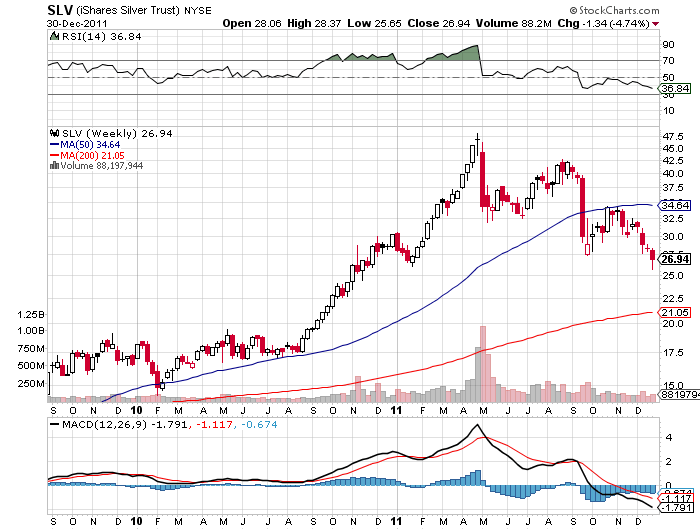Click the 250M volume axis label
This screenshot has height=530, width=700.
(x=31, y=384)
